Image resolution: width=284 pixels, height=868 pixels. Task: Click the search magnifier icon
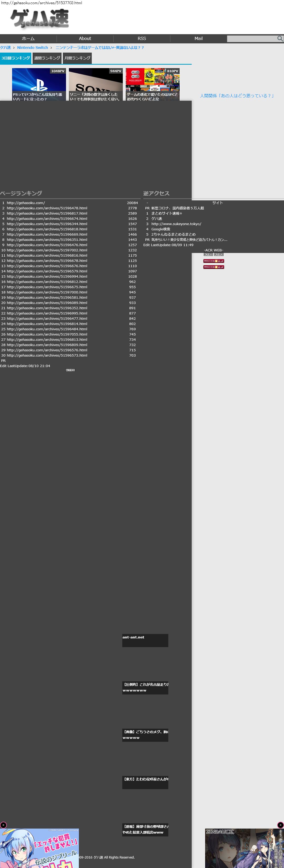(280, 39)
